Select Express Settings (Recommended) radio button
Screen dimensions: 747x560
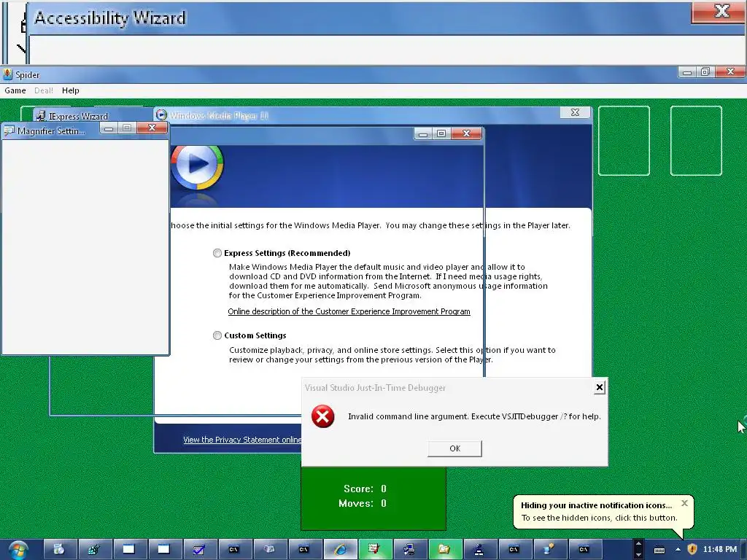click(x=217, y=253)
